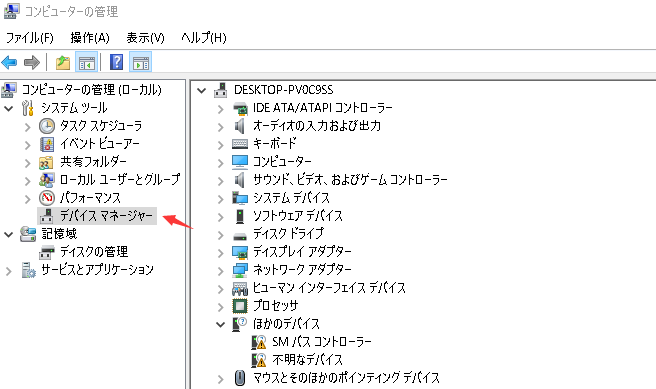This screenshot has height=389, width=656.
Task: Expand the 共有フォルダー node
Action: 28,163
